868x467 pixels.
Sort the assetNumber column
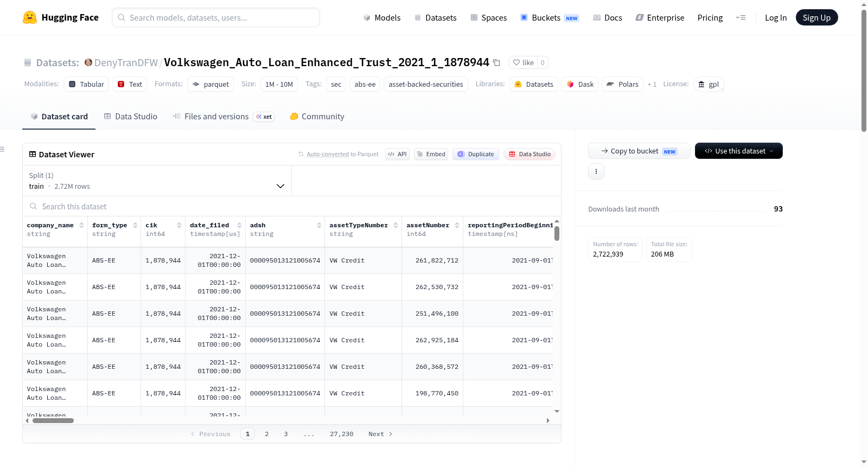pyautogui.click(x=457, y=225)
